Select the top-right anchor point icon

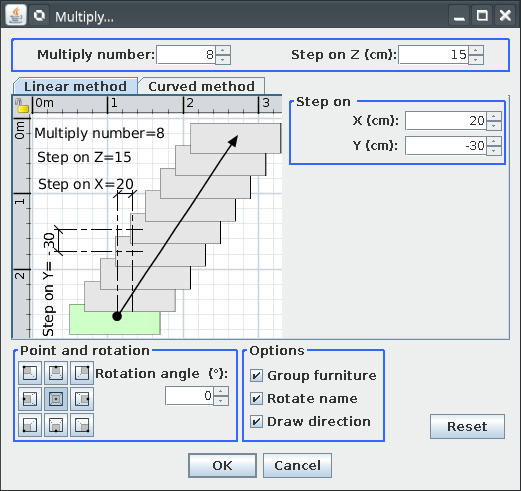pyautogui.click(x=82, y=373)
